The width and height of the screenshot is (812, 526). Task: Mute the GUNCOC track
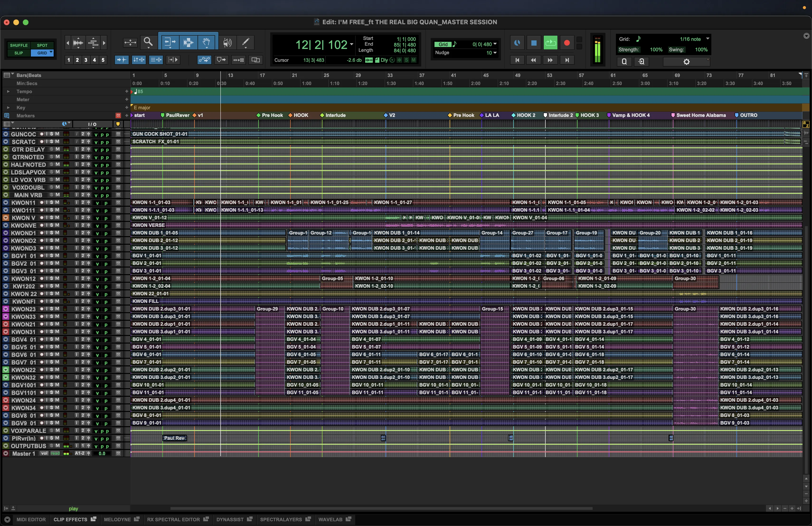pos(57,134)
